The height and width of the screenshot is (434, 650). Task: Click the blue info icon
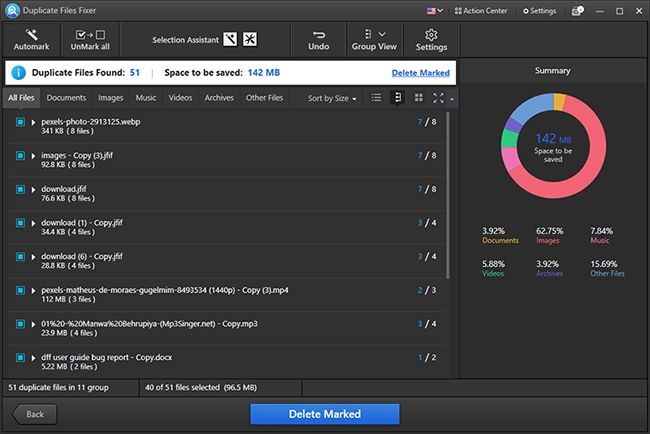point(18,73)
